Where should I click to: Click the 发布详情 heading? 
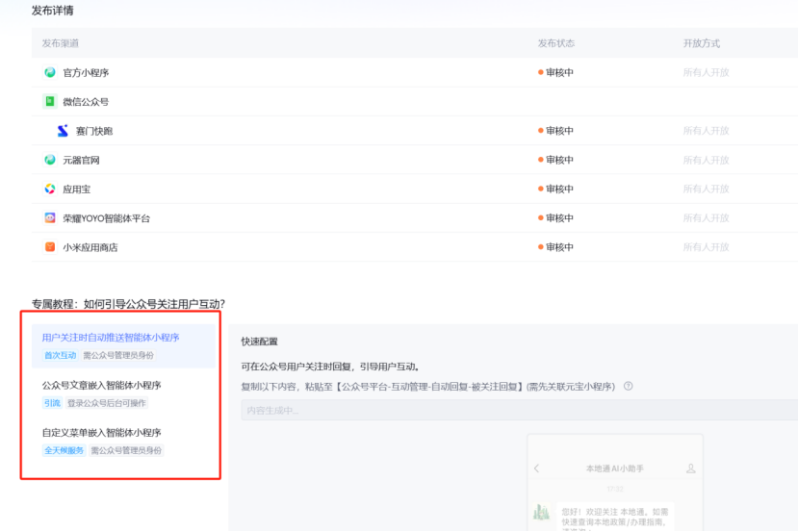52,11
